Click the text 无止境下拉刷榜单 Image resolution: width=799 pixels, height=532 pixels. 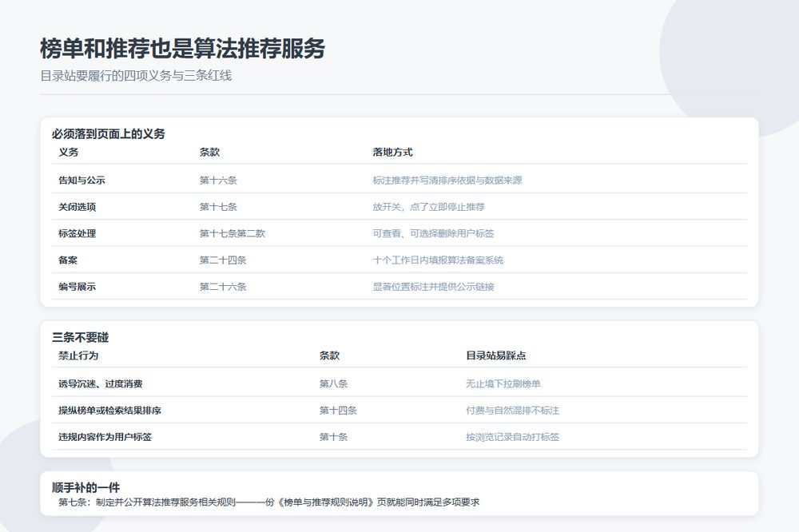point(503,383)
